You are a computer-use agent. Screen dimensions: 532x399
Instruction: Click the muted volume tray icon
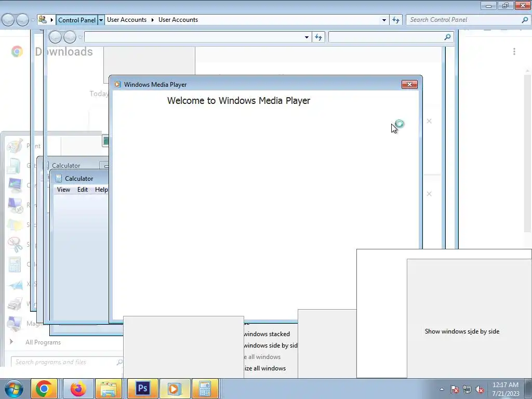coord(480,390)
